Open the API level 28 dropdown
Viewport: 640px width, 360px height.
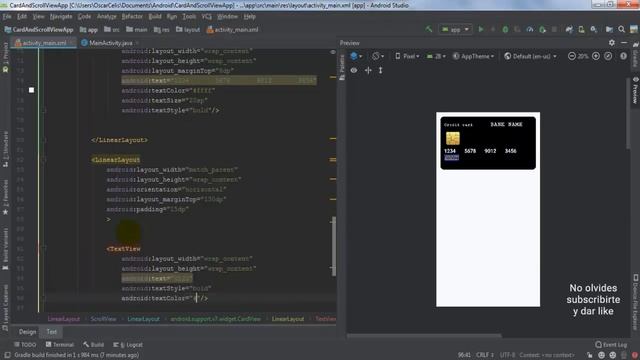pos(436,56)
